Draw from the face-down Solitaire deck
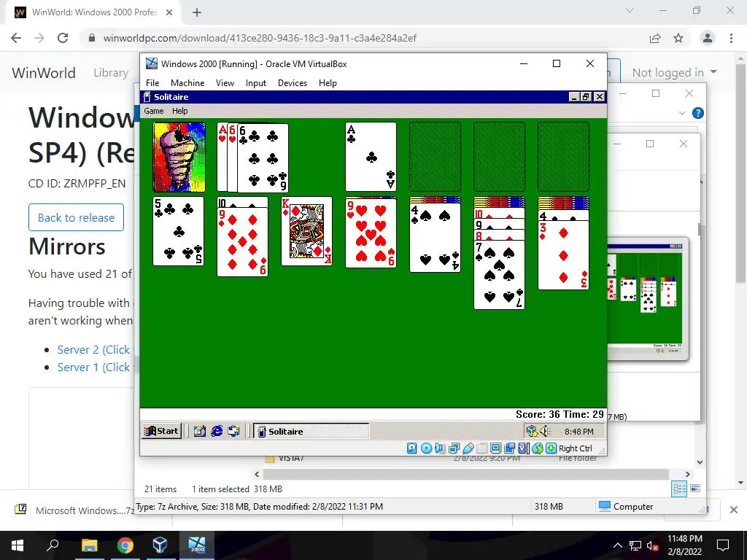 (x=179, y=157)
